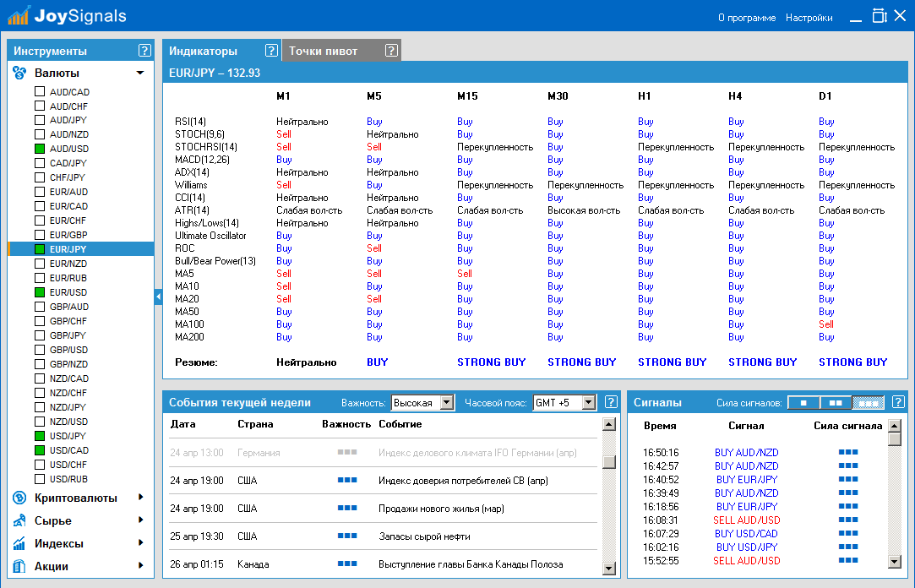
Task: Uncheck the USD/JPY checkbox
Action: click(x=40, y=436)
